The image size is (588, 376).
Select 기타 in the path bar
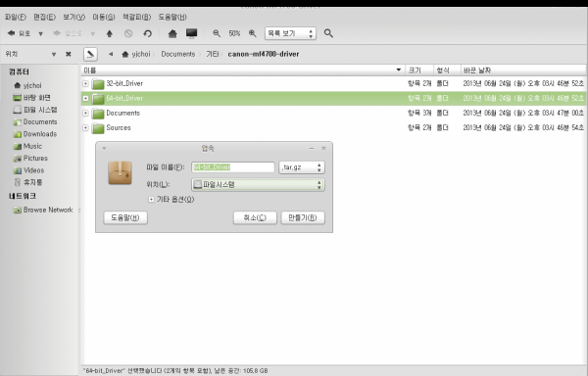tap(213, 54)
